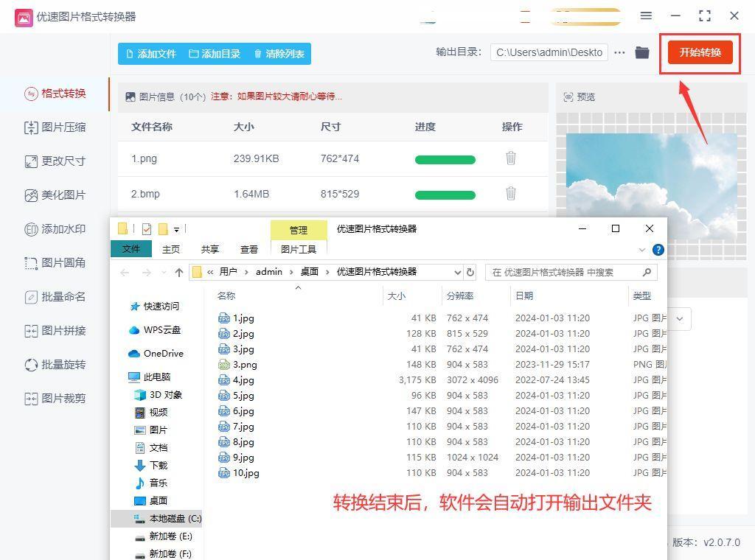Open 批量命名 in the sidebar
Viewport: 755px width, 560px height.
tap(55, 297)
